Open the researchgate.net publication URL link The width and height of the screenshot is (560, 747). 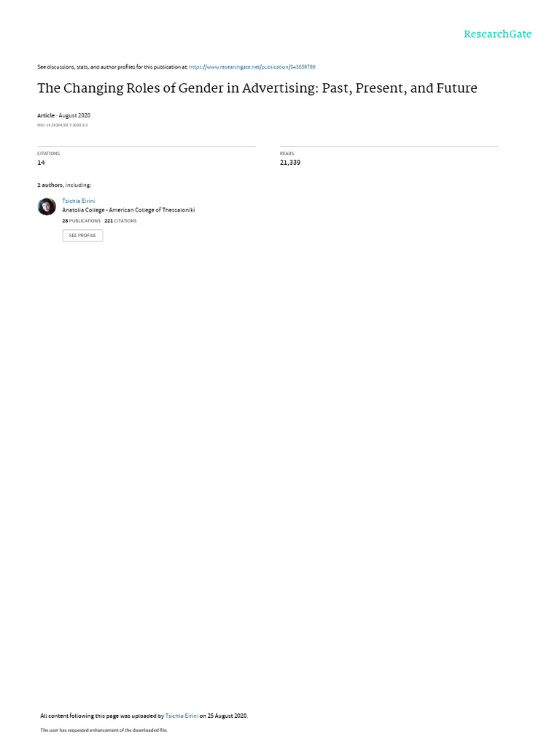click(252, 67)
